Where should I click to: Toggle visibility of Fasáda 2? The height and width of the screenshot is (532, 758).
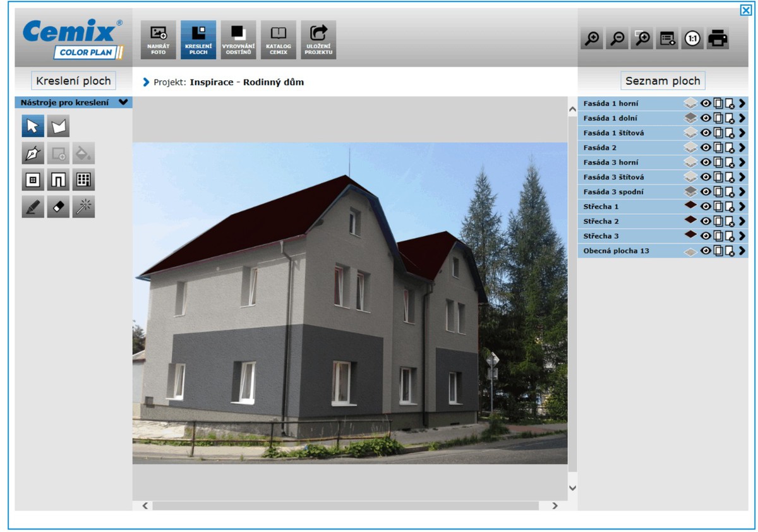click(706, 147)
